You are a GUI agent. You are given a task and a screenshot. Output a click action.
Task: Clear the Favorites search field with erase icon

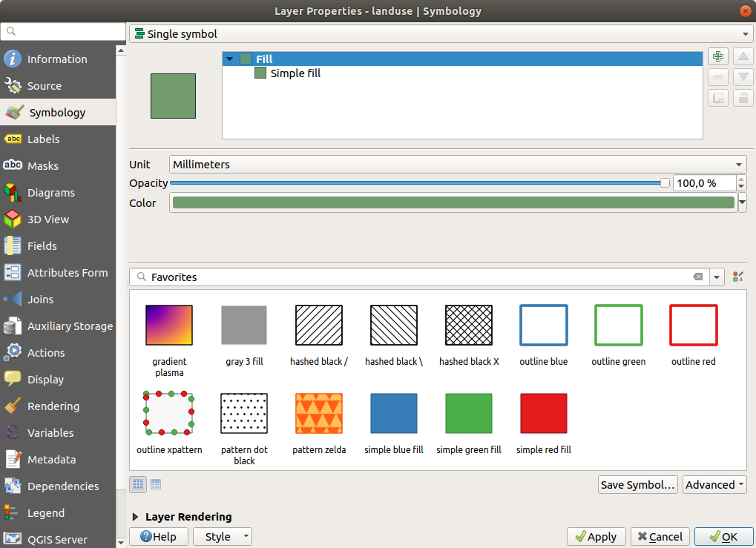point(698,277)
